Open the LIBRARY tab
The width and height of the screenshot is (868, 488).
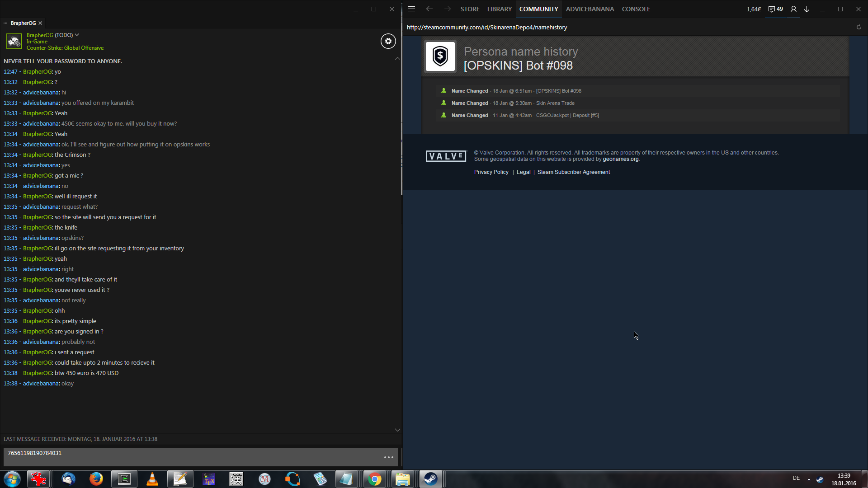(x=499, y=9)
